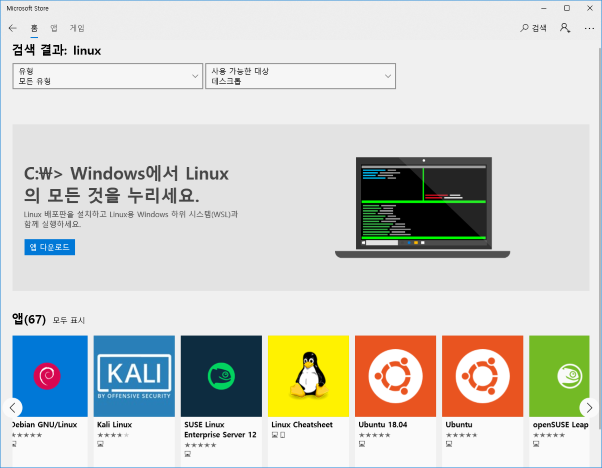Open the 모두 표시 link
The image size is (602, 468).
tap(68, 320)
